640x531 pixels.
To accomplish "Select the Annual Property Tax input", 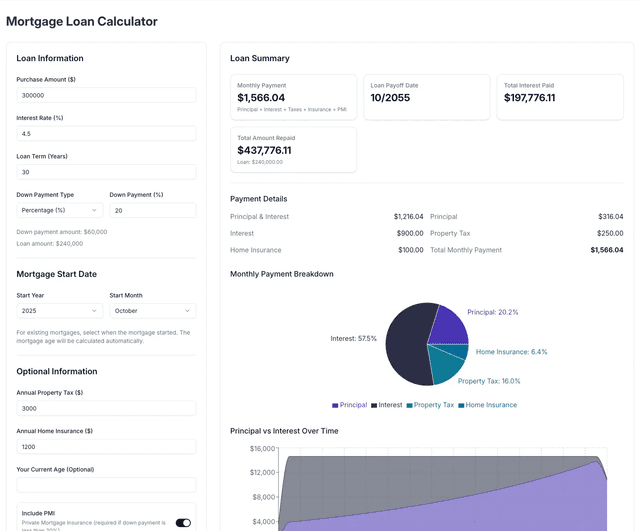I will click(106, 408).
